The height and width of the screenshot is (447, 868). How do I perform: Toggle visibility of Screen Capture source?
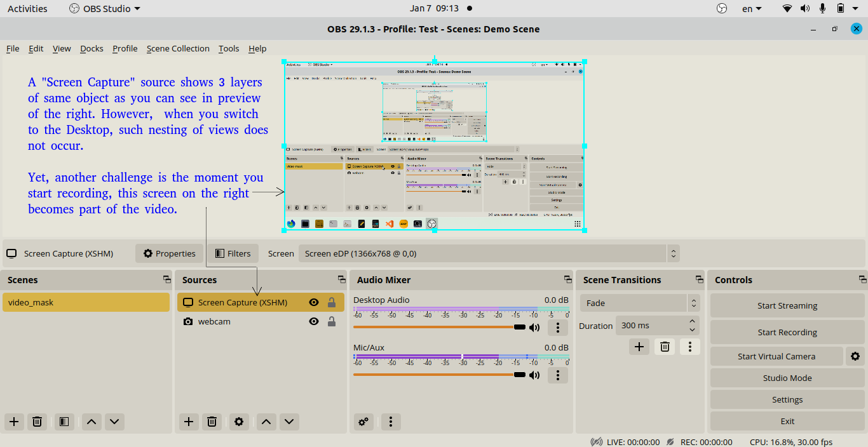pos(314,303)
